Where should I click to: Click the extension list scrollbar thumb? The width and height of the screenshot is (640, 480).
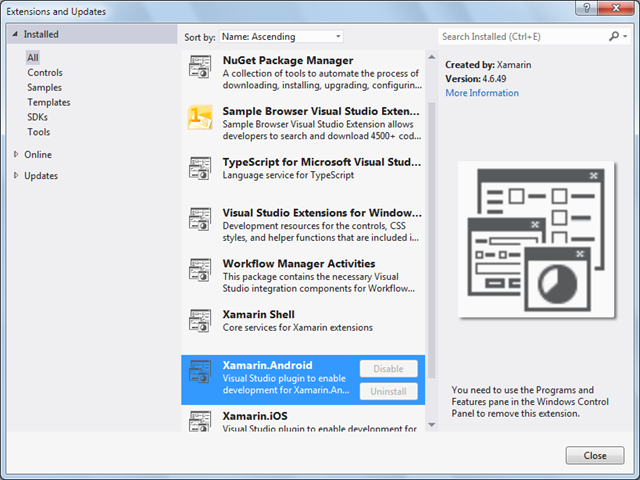click(x=431, y=240)
